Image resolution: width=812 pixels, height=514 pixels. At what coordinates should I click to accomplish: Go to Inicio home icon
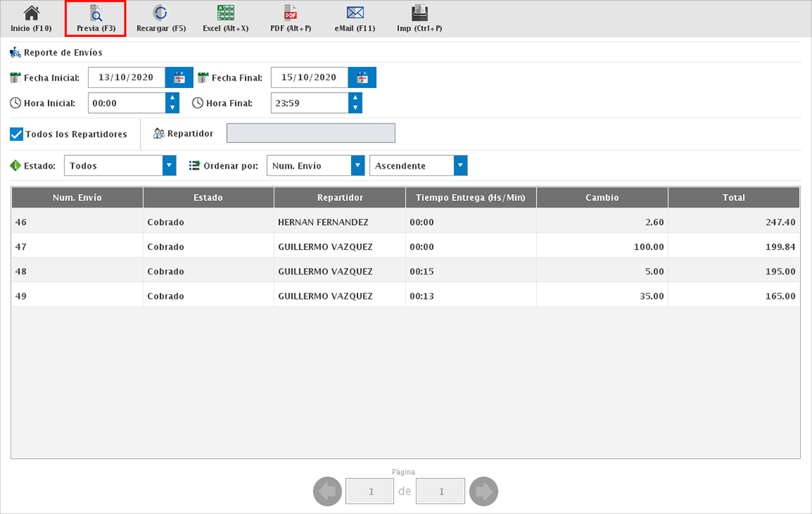coord(31,19)
